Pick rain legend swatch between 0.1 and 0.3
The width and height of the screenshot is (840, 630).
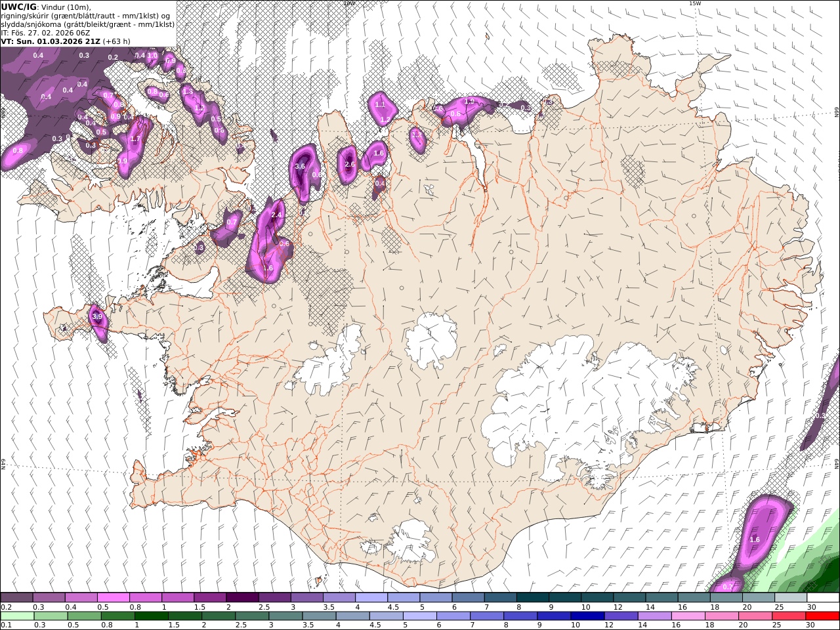point(17,616)
